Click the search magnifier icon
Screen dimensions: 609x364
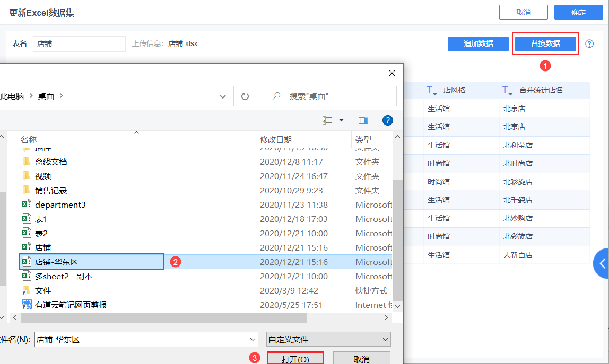(x=276, y=96)
